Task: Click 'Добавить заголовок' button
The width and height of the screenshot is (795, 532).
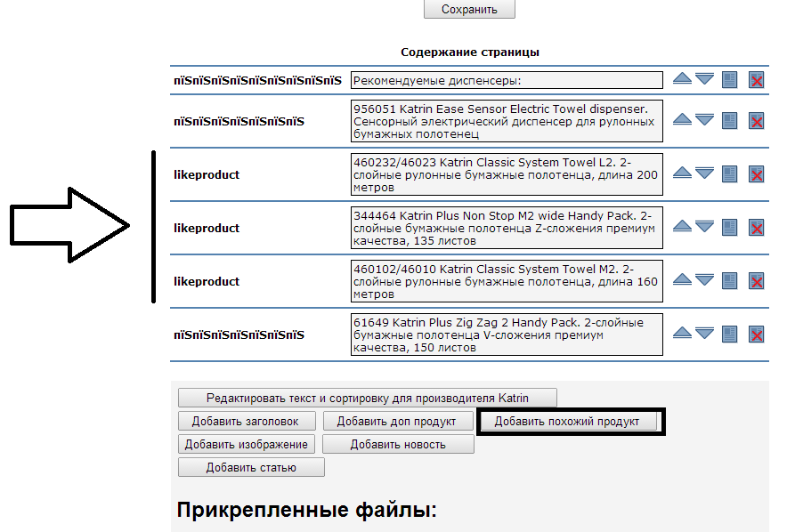Action: click(x=247, y=421)
